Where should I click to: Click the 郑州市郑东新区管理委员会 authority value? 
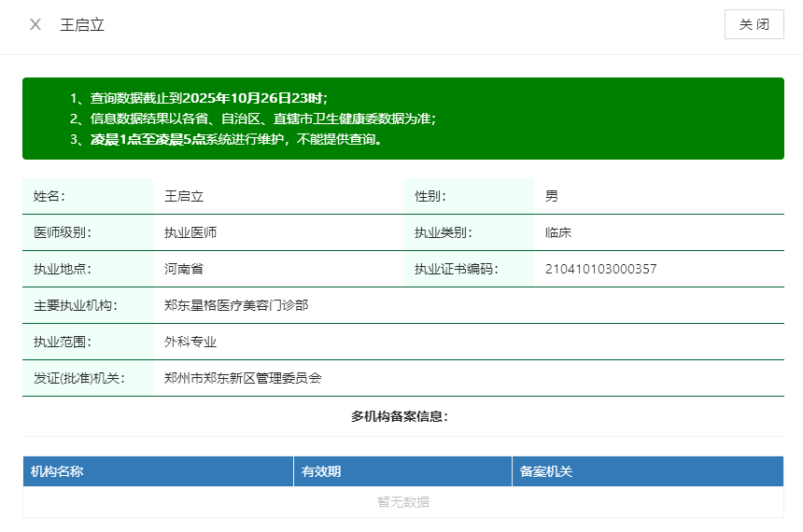point(243,378)
